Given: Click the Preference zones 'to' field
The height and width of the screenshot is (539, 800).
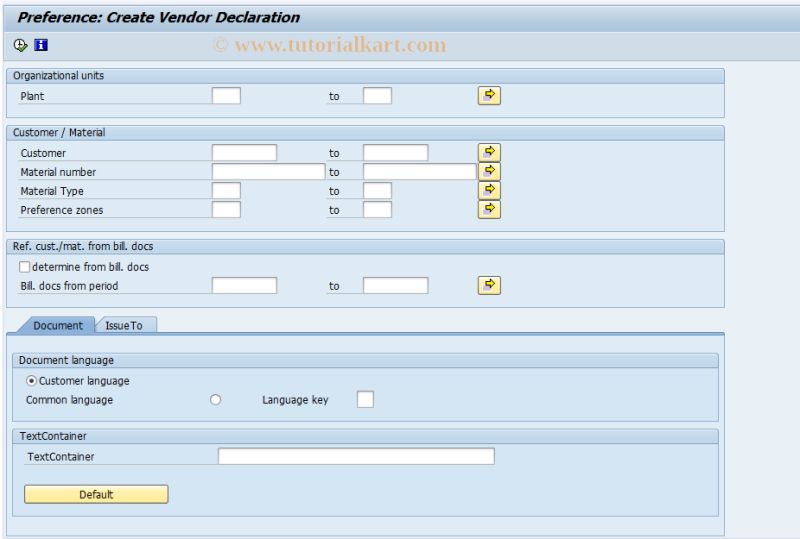Looking at the screenshot, I should pyautogui.click(x=378, y=209).
